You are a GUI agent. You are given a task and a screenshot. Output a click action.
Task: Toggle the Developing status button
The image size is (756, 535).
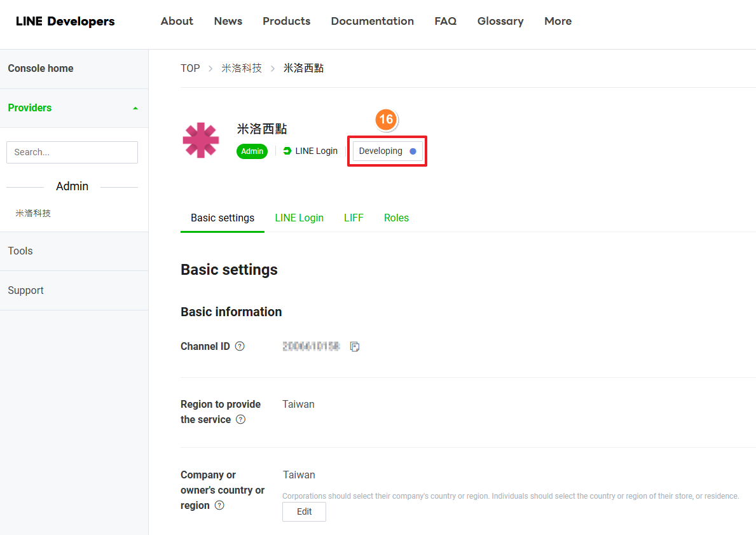tap(387, 151)
